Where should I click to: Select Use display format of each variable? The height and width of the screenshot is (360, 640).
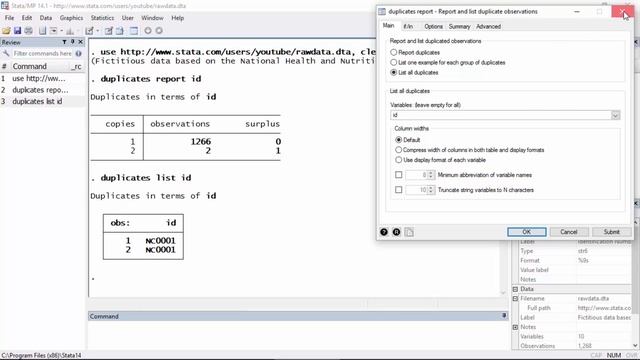[x=399, y=160]
